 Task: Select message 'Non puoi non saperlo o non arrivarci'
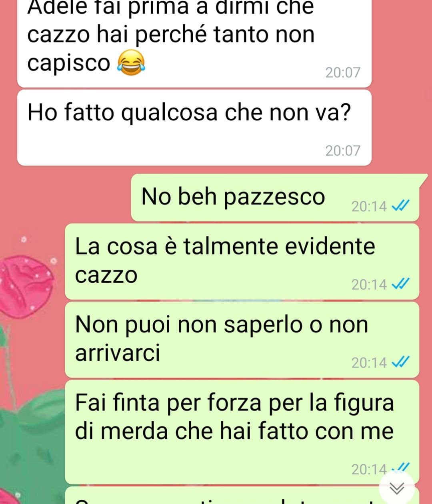(x=242, y=340)
